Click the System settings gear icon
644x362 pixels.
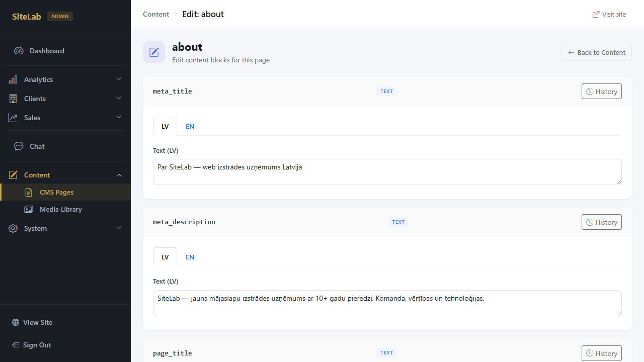coord(13,228)
